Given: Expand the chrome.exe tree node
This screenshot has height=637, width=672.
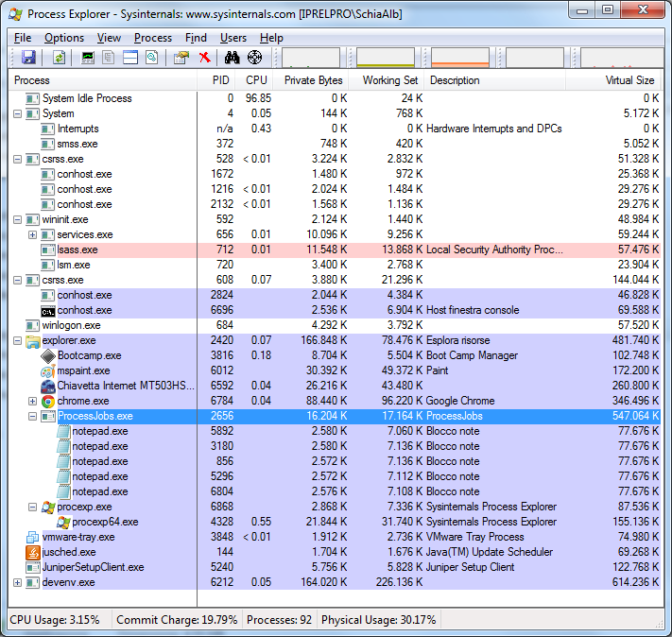Looking at the screenshot, I should coord(32,401).
